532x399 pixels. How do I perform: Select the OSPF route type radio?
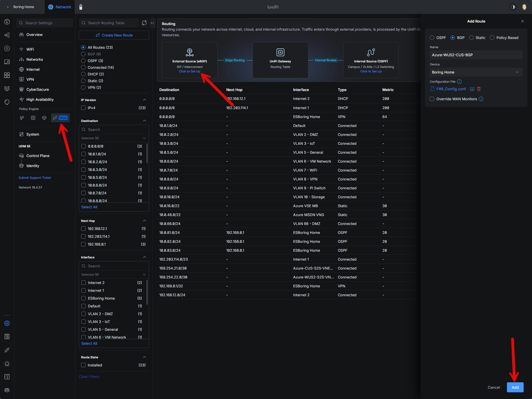(x=432, y=38)
